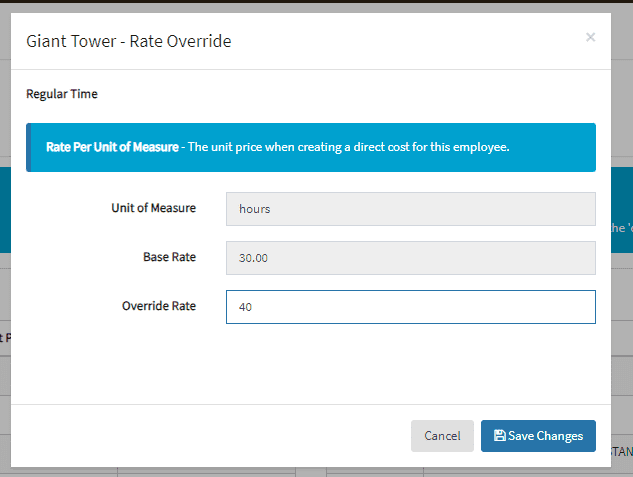This screenshot has width=633, height=477.
Task: Click the "Unit of Measure" field label
Action: tap(153, 208)
